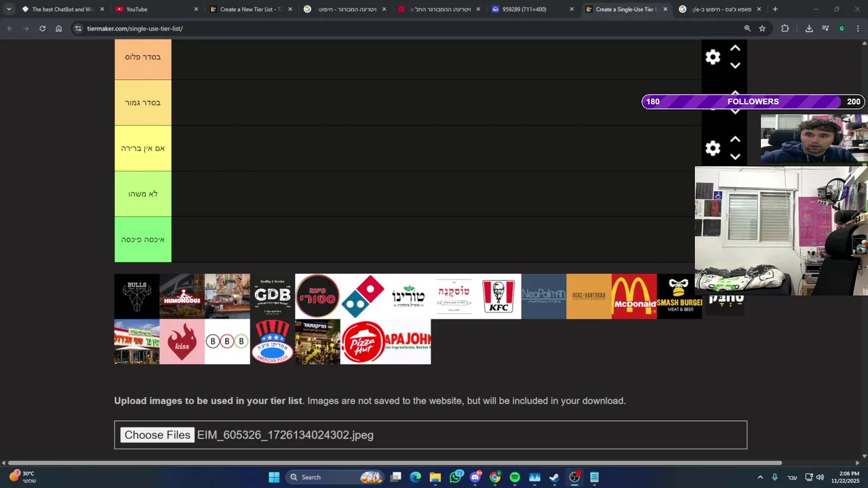Image resolution: width=868 pixels, height=488 pixels.
Task: Switch to The best ChatBot tab
Action: (x=62, y=9)
